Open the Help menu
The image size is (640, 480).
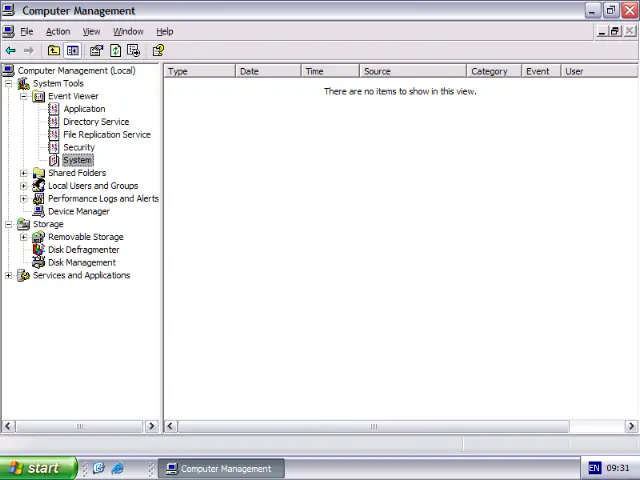click(164, 31)
